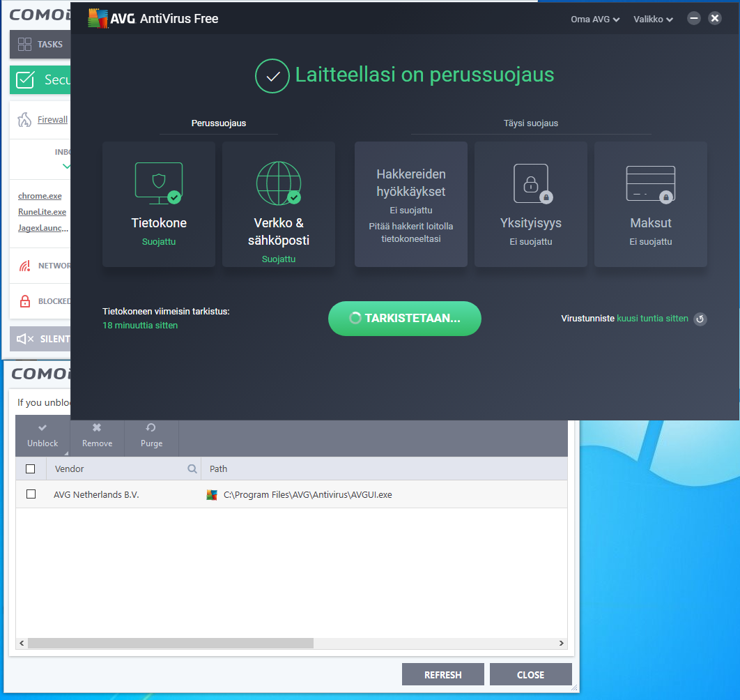Image resolution: width=740 pixels, height=700 pixels.
Task: Click the AVGUI.exe file icon in row
Action: (212, 495)
